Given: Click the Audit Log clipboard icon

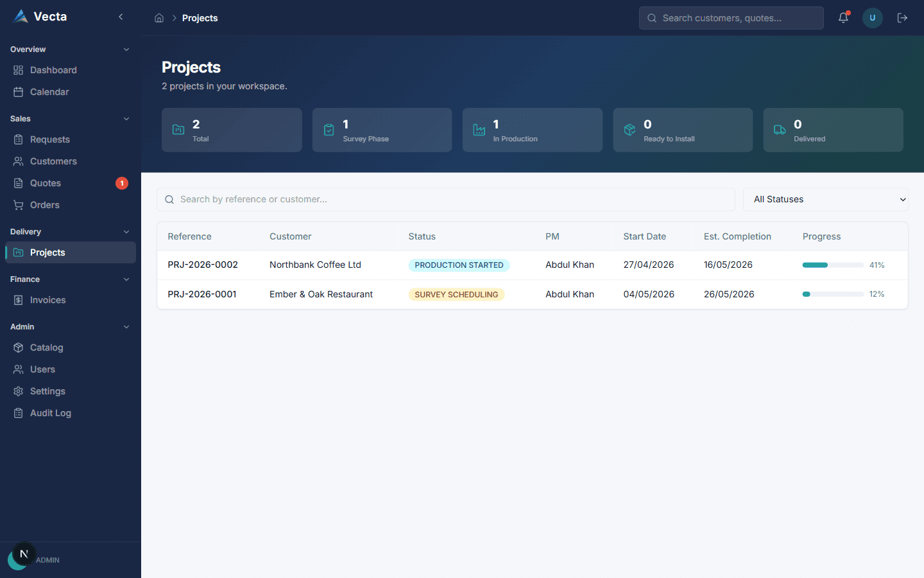Looking at the screenshot, I should pyautogui.click(x=18, y=413).
